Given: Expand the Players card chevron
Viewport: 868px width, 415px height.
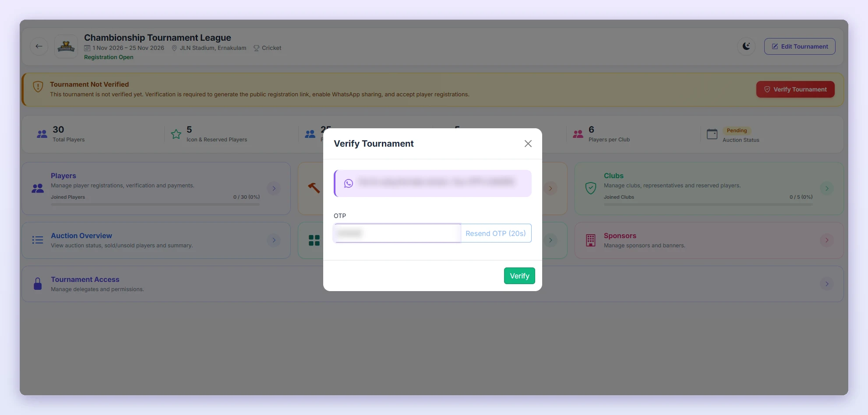Looking at the screenshot, I should point(274,188).
